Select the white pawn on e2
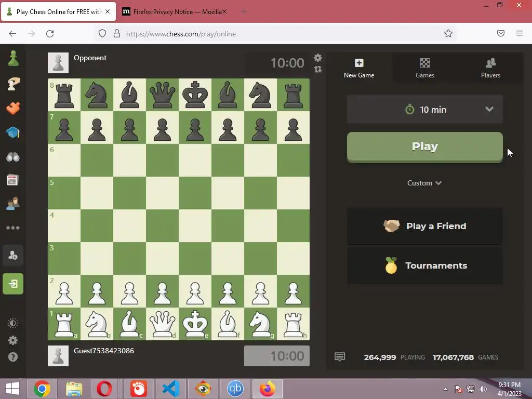This screenshot has width=532, height=399. point(195,291)
